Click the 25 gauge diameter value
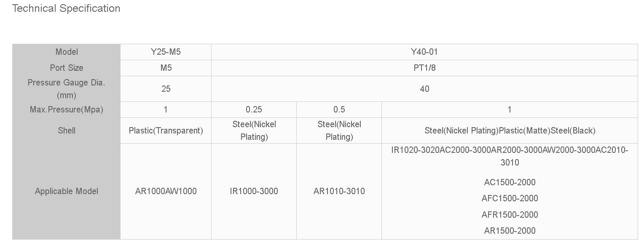Screen dimensions: 644x248 click(166, 89)
